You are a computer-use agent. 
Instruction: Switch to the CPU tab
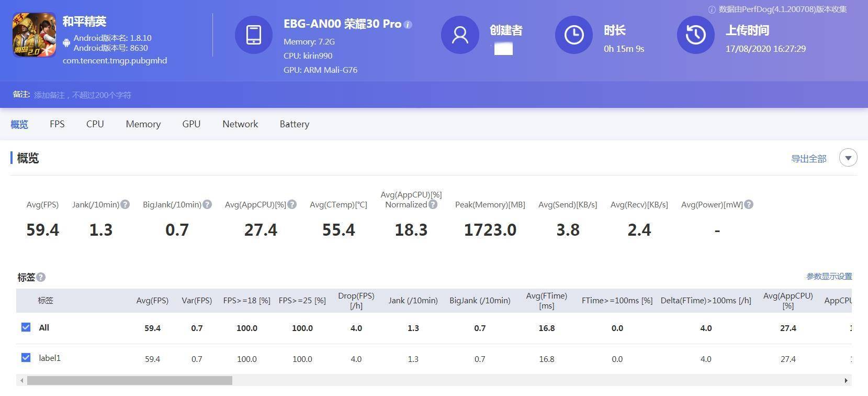pyautogui.click(x=95, y=124)
